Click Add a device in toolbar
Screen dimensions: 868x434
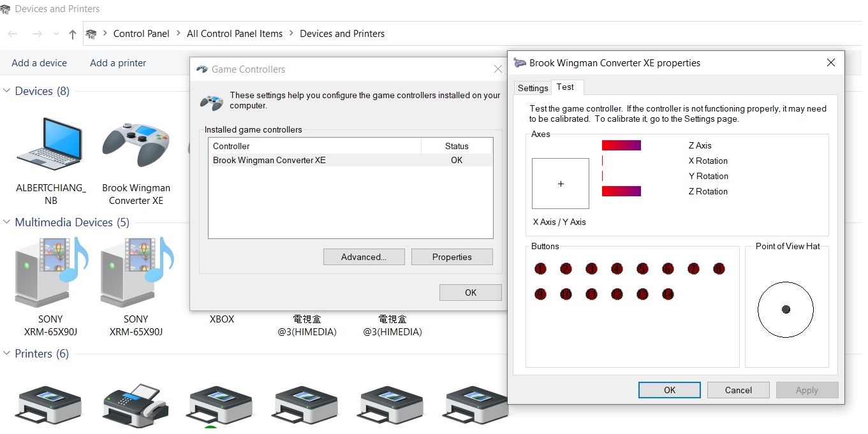point(39,63)
